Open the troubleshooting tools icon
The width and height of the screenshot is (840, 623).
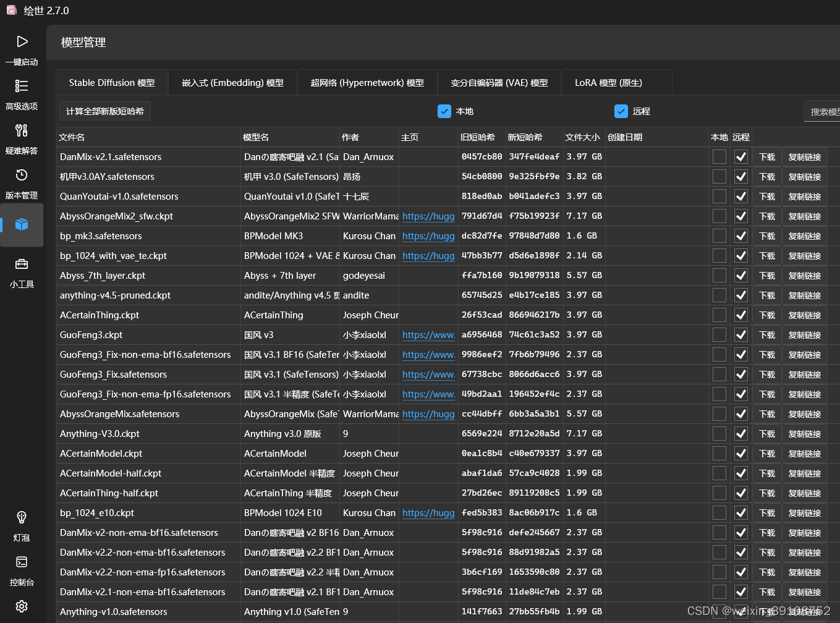pyautogui.click(x=22, y=130)
